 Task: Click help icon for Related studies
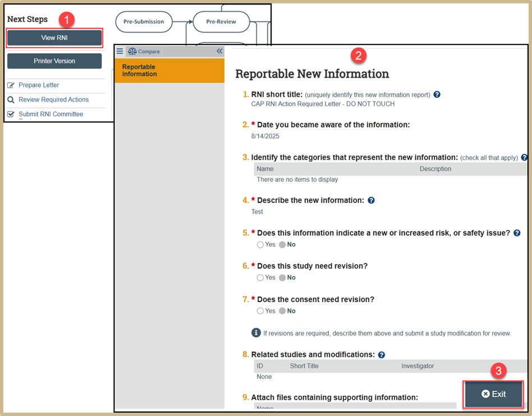pyautogui.click(x=382, y=355)
